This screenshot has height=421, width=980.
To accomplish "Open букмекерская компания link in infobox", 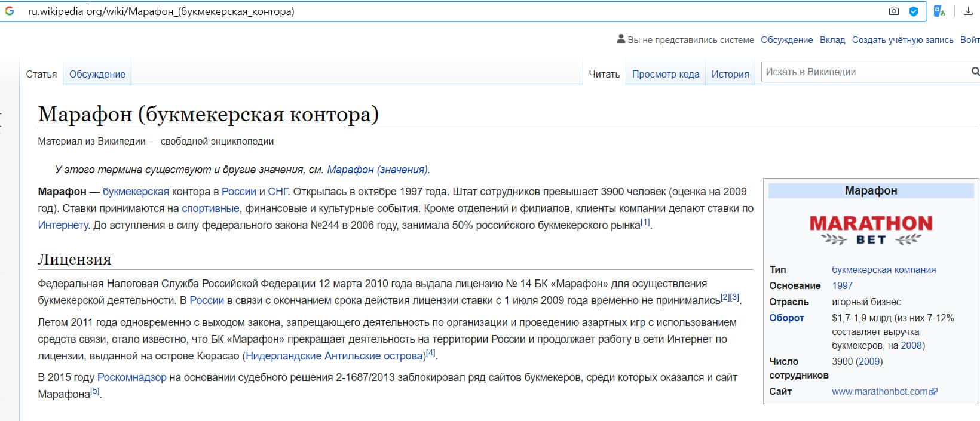I will click(884, 269).
